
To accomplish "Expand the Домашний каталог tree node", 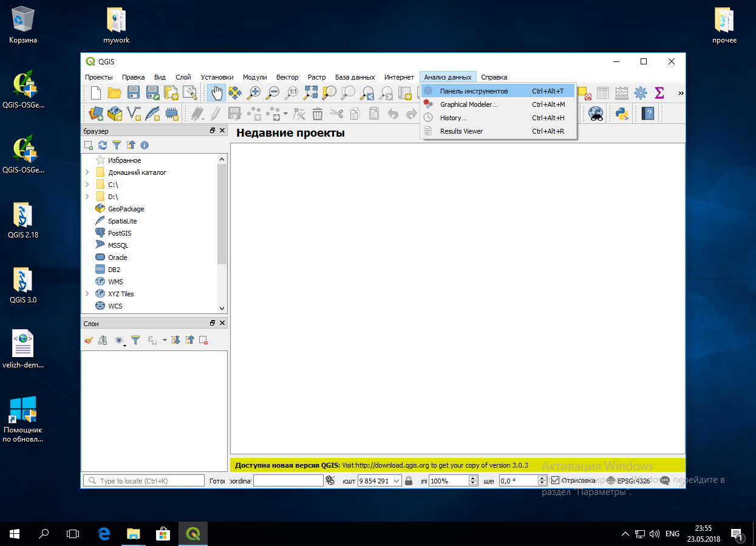I will [87, 172].
